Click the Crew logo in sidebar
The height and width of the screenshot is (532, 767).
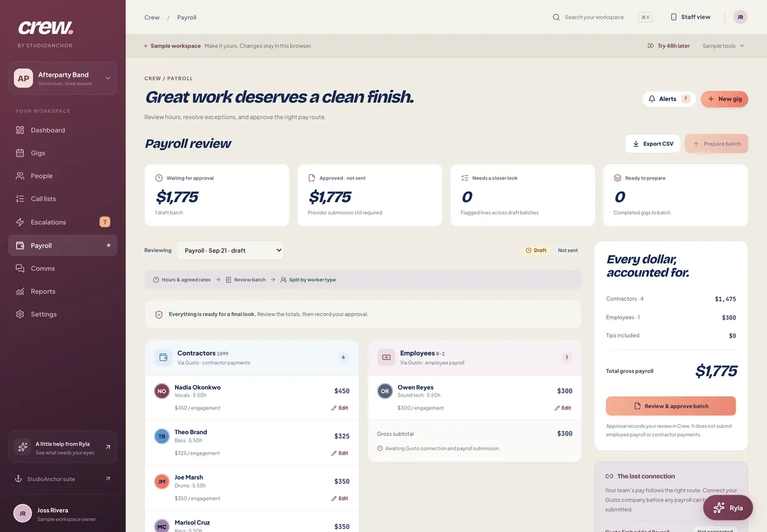45,27
